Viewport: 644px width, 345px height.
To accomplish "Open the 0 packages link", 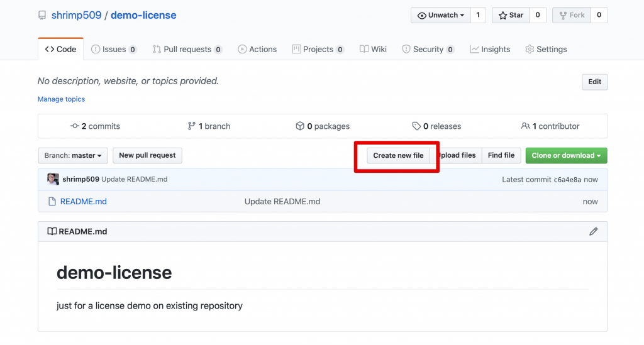I will (323, 126).
